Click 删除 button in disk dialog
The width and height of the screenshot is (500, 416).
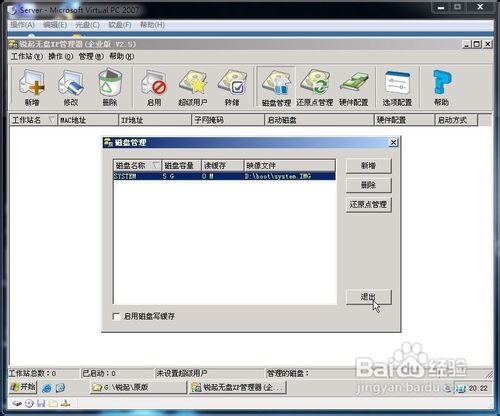369,185
